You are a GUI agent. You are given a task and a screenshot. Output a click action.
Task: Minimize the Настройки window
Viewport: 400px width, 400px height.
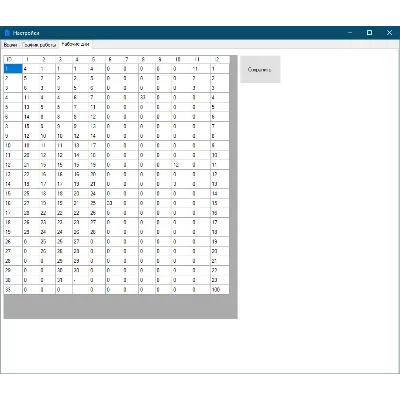[x=350, y=33]
